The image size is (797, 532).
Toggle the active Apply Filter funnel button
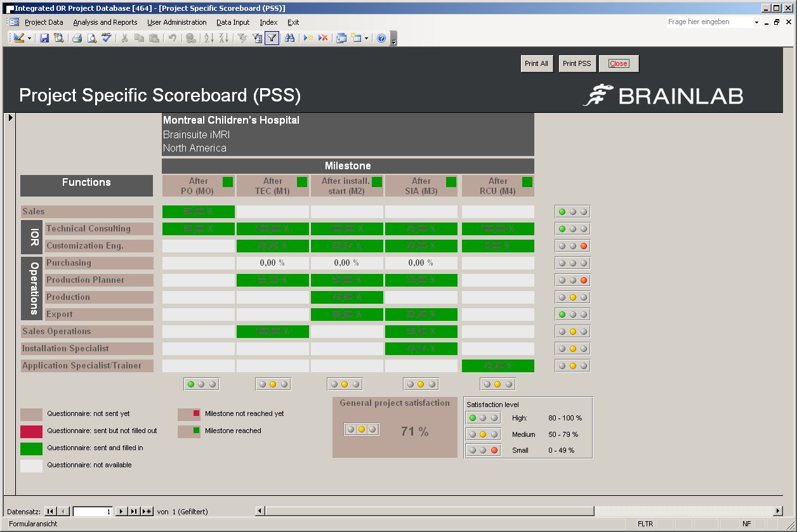click(272, 38)
